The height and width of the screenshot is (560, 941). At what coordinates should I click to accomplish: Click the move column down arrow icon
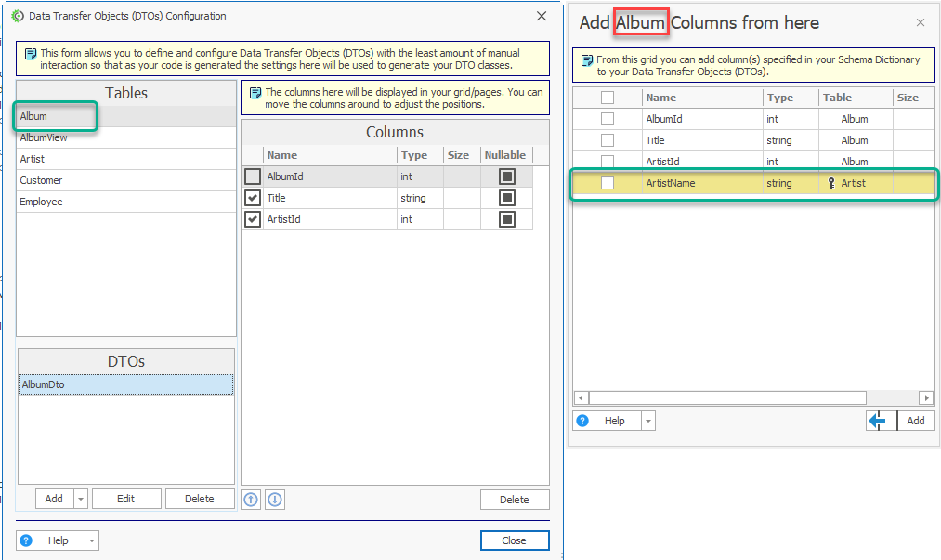point(275,500)
